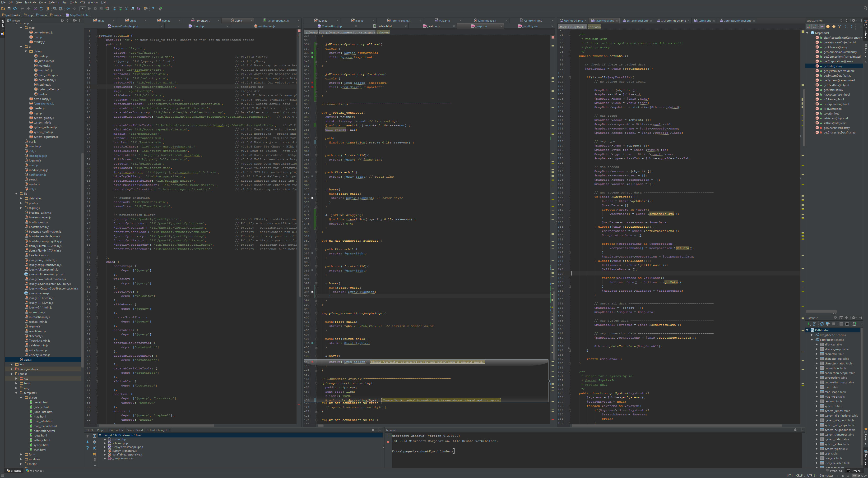Open Settings with the wrench icon
This screenshot has width=868, height=478.
click(x=146, y=9)
